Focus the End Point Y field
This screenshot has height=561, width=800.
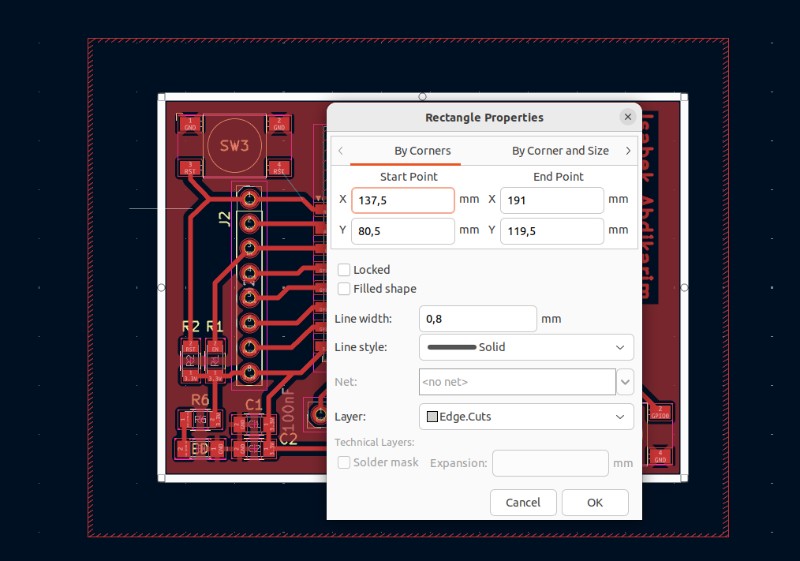[x=552, y=231]
